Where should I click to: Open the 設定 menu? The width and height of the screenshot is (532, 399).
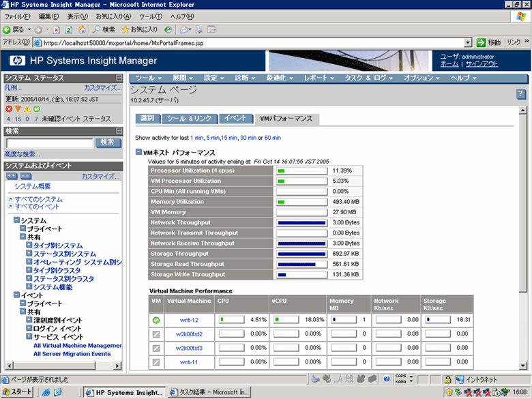[x=213, y=78]
